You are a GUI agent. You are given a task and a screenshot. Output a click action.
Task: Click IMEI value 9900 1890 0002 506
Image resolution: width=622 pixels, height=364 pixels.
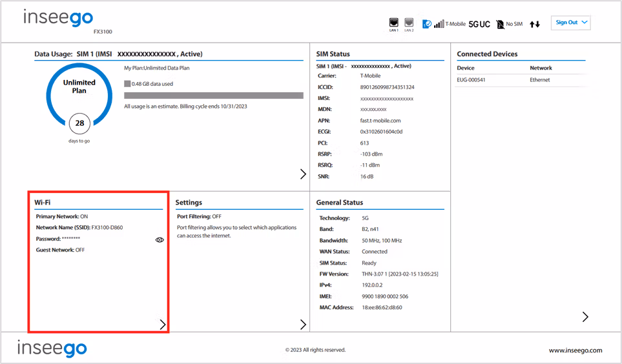click(385, 296)
